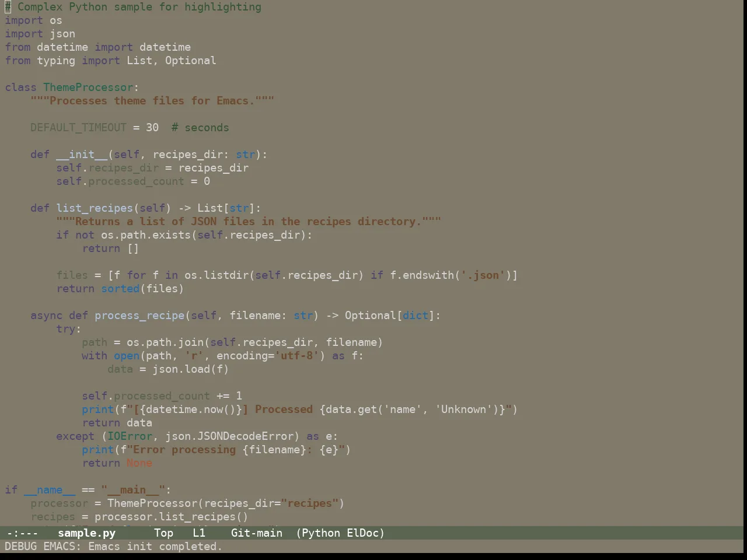The width and height of the screenshot is (747, 560).
Task: Click the 'Error processing' string
Action: click(x=184, y=450)
